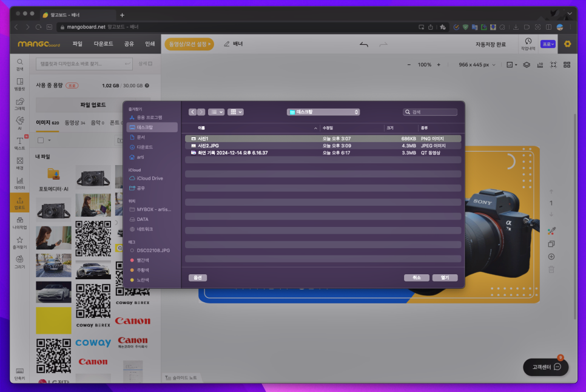Open the 배경 background panel
The image size is (586, 392).
click(x=20, y=163)
